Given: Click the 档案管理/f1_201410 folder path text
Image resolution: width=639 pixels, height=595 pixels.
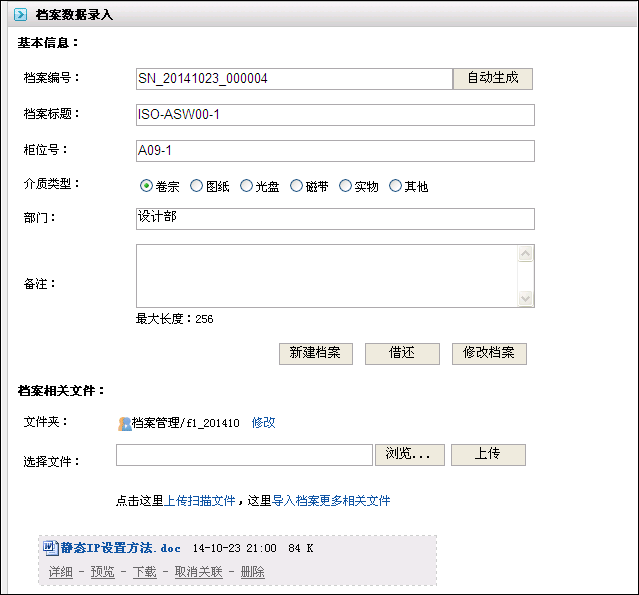Looking at the screenshot, I should [186, 423].
